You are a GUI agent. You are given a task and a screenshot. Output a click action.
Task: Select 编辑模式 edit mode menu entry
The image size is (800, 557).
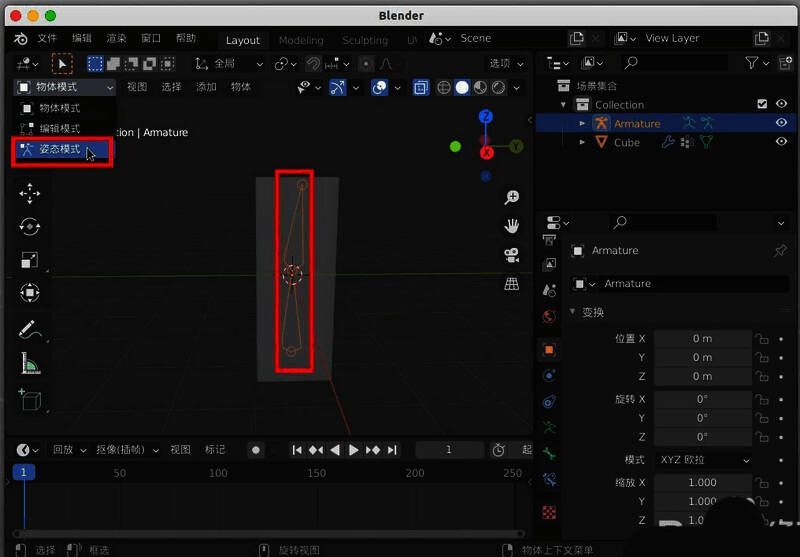(62, 129)
